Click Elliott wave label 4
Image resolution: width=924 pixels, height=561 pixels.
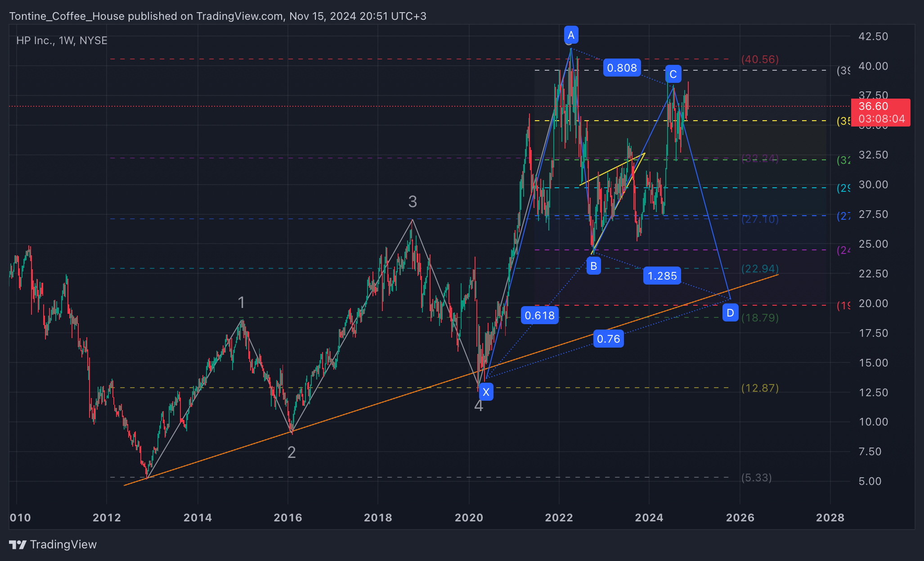pos(479,406)
